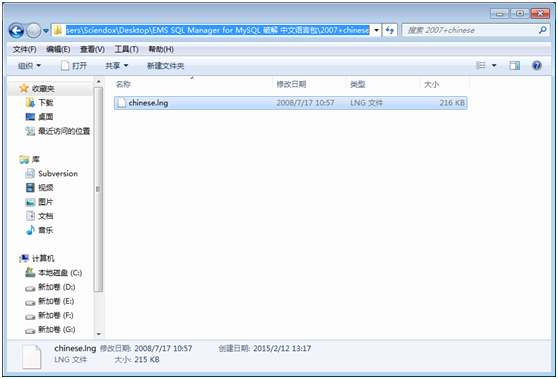Image resolution: width=558 pixels, height=379 pixels.
Task: Open 桌面 in the favorites list
Action: (46, 117)
